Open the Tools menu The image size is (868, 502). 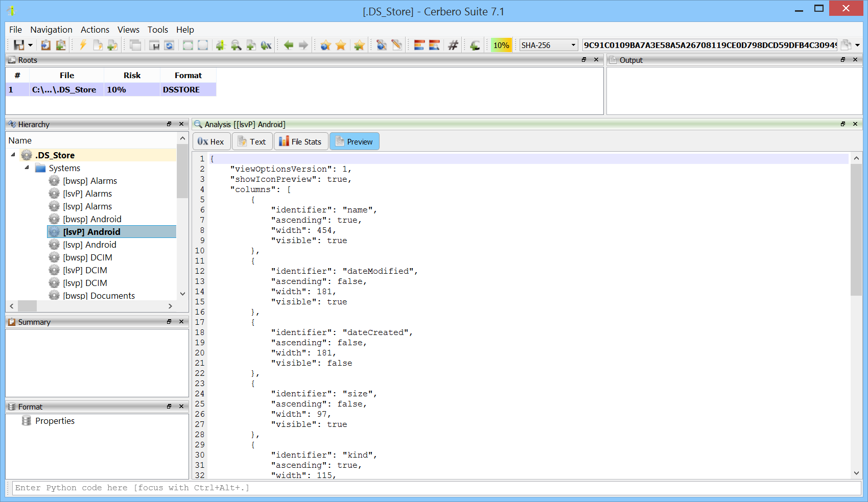(x=158, y=30)
